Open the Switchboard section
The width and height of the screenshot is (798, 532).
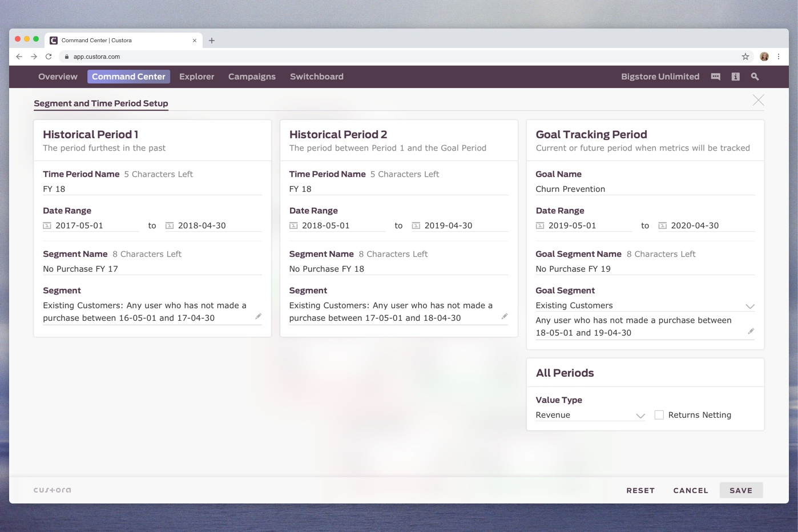click(x=317, y=76)
